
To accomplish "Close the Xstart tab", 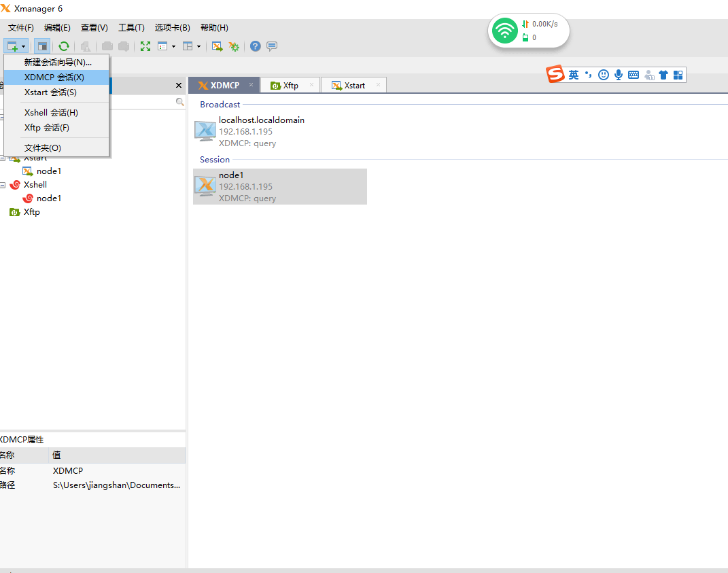I will pos(379,84).
